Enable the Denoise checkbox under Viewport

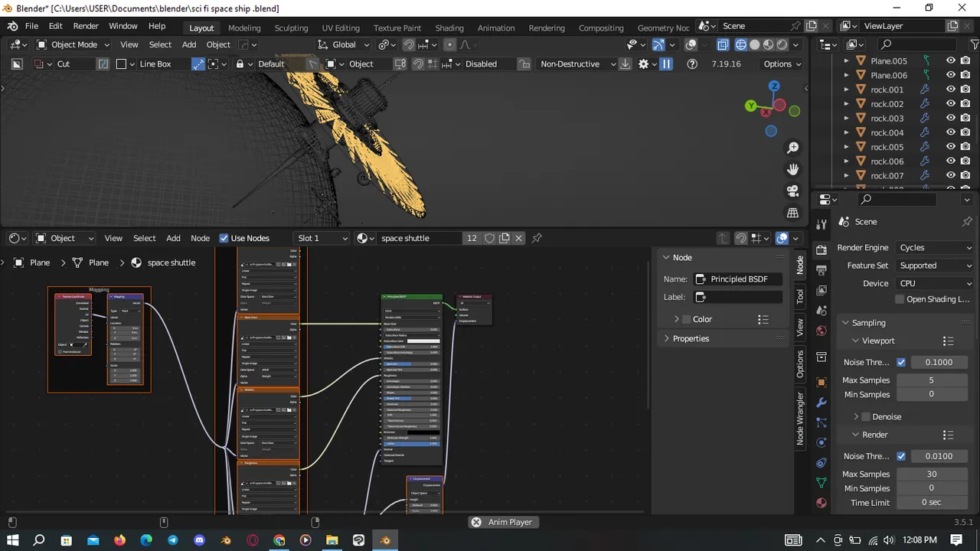coord(866,417)
